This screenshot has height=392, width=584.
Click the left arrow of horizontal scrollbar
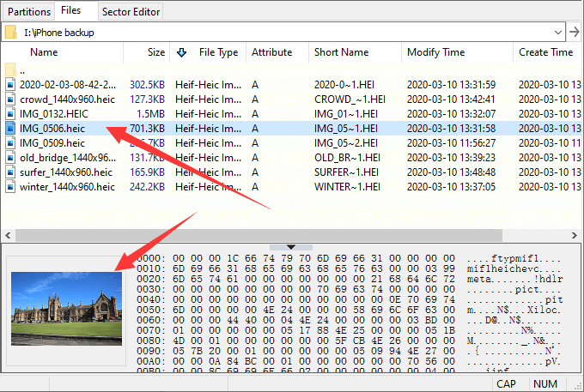pos(8,235)
